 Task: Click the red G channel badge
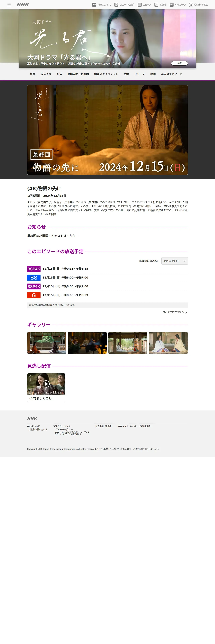coord(34,295)
